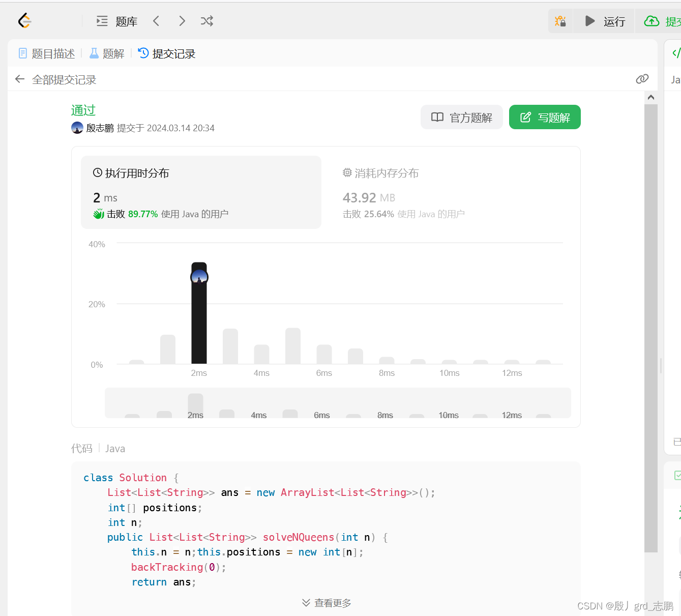
Task: Click the backTracking(0) line in code
Action: coord(179,567)
